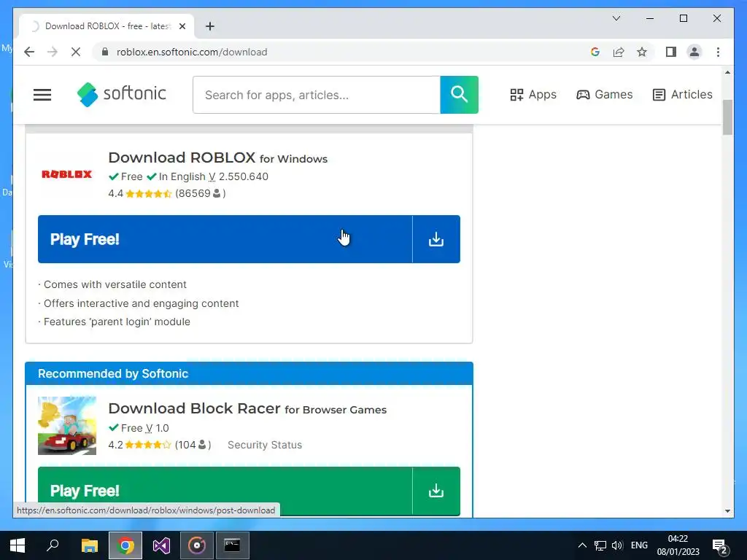The width and height of the screenshot is (747, 560).
Task: Click the network tray icon
Action: [x=600, y=545]
